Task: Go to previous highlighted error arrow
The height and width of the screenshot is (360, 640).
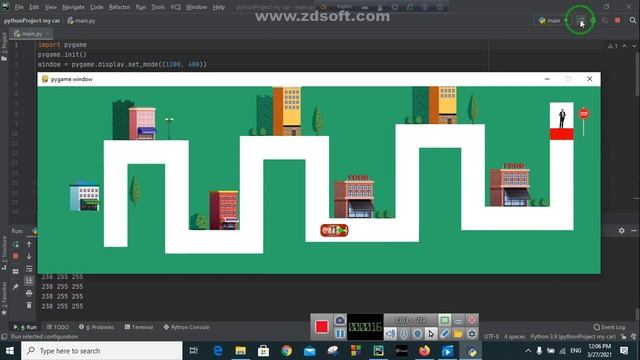Action: [x=624, y=46]
